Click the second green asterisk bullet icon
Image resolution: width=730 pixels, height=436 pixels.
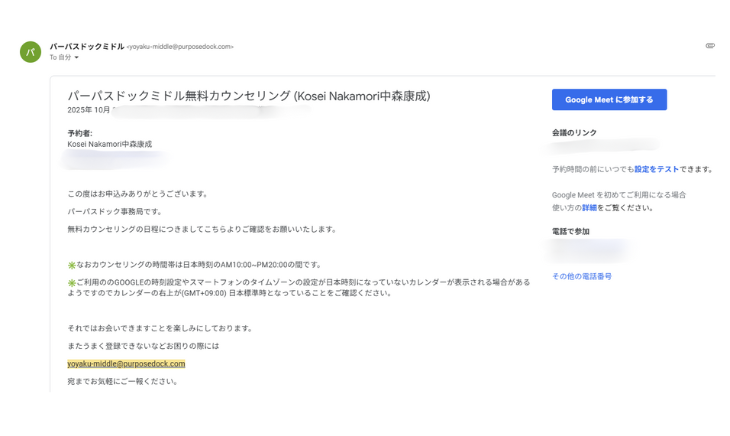coord(71,283)
